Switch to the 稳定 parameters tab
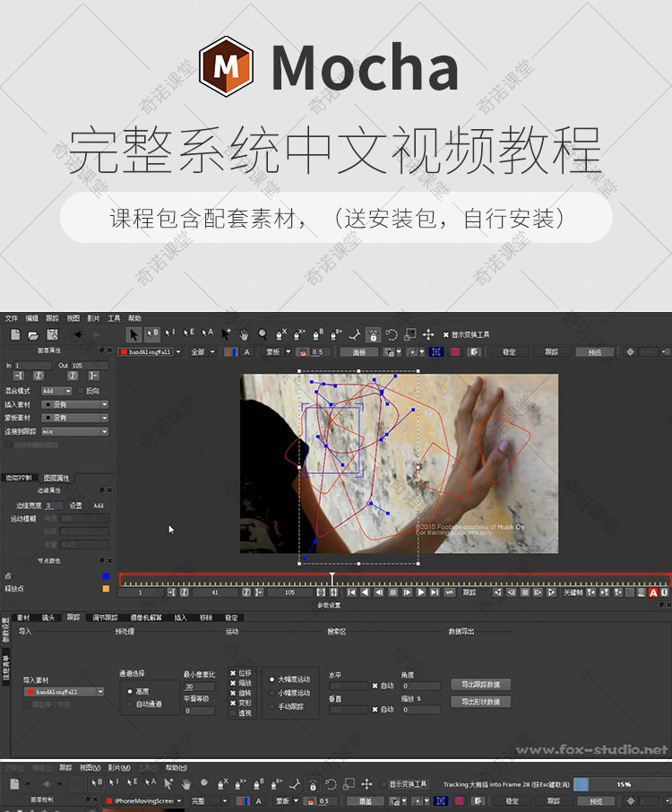Image resolution: width=672 pixels, height=812 pixels. (x=231, y=618)
